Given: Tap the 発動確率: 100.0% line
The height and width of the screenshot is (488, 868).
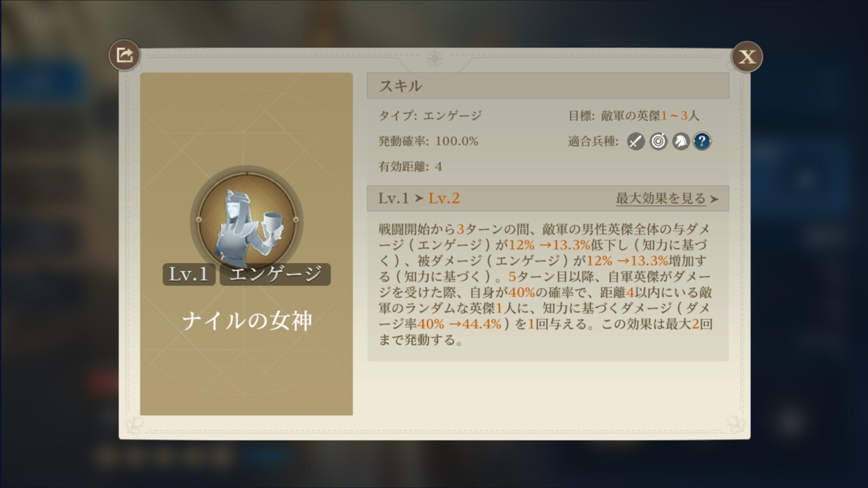Looking at the screenshot, I should [x=429, y=142].
